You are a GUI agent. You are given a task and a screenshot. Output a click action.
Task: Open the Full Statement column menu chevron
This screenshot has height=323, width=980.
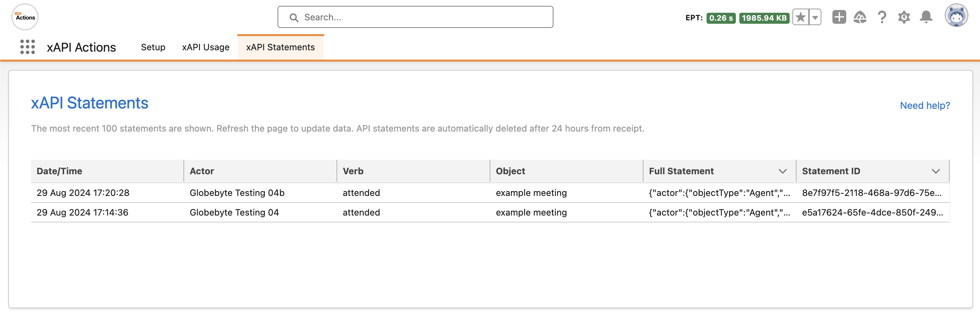point(782,171)
